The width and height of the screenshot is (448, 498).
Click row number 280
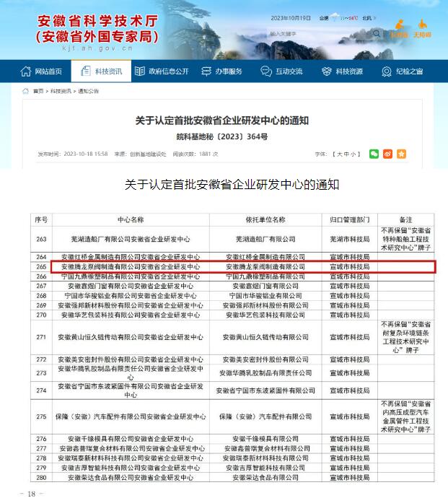[x=41, y=478]
